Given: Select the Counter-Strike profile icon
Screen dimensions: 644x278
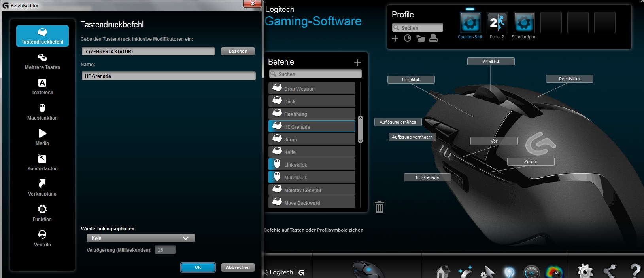Looking at the screenshot, I should click(x=470, y=23).
